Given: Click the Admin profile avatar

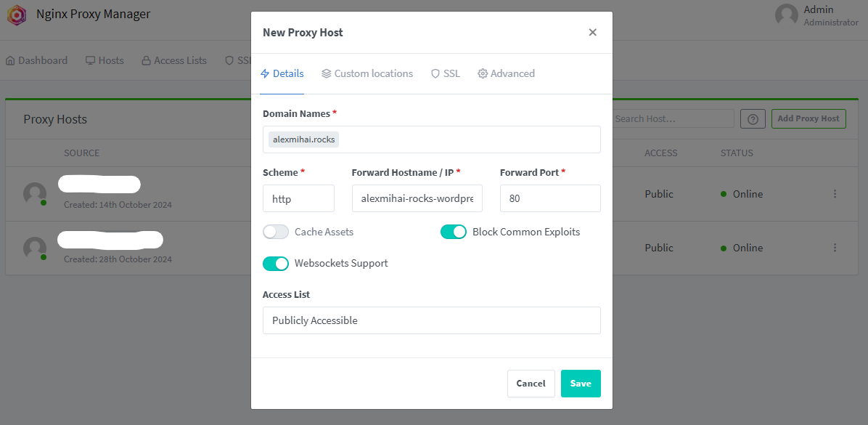Looking at the screenshot, I should point(786,15).
